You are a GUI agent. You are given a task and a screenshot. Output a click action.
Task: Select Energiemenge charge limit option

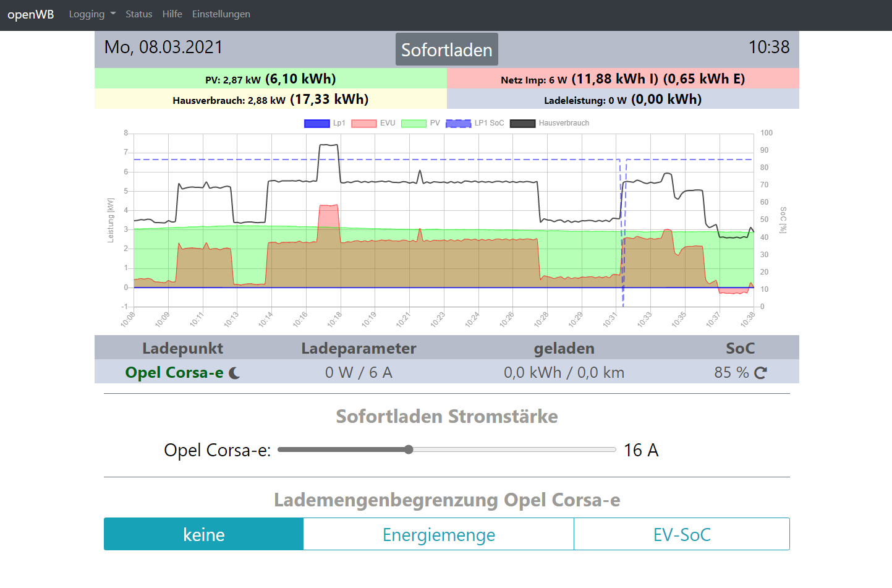click(x=438, y=534)
